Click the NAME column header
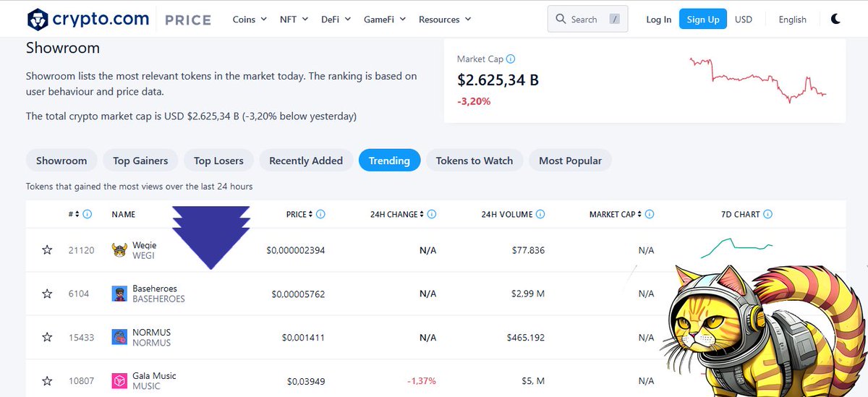868x397 pixels. tap(124, 214)
